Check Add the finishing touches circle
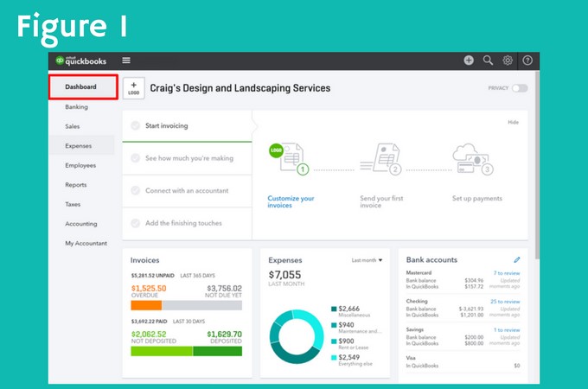588x389 pixels. (x=136, y=223)
